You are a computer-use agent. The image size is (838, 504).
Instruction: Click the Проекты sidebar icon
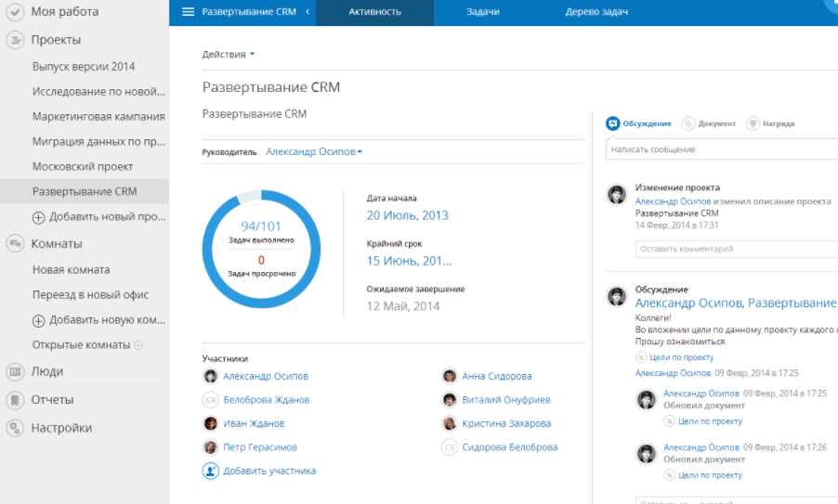pyautogui.click(x=15, y=40)
